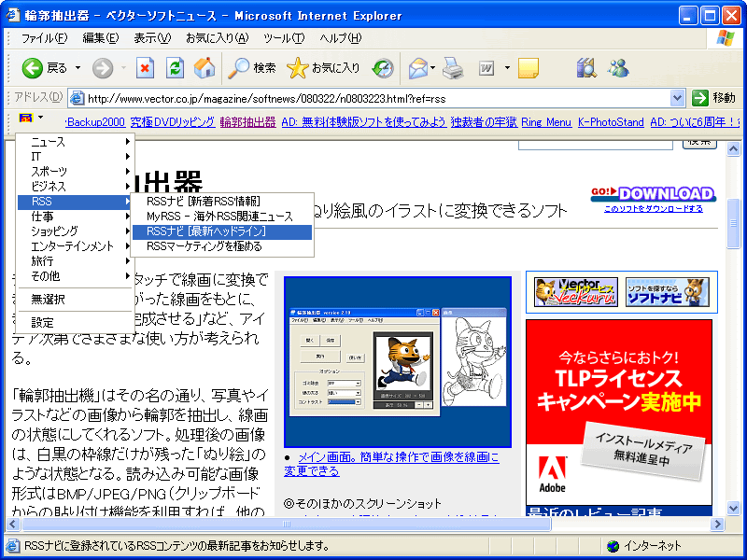
Task: Click the インターネット zone globe icon
Action: click(613, 546)
